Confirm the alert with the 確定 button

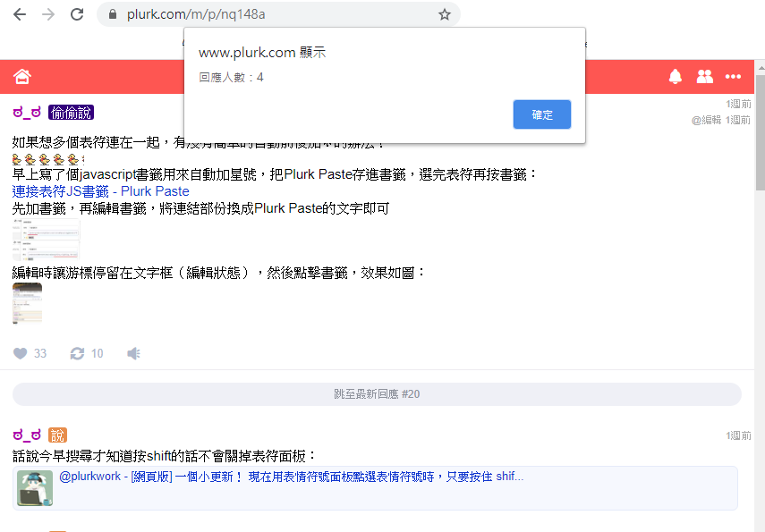pyautogui.click(x=542, y=114)
